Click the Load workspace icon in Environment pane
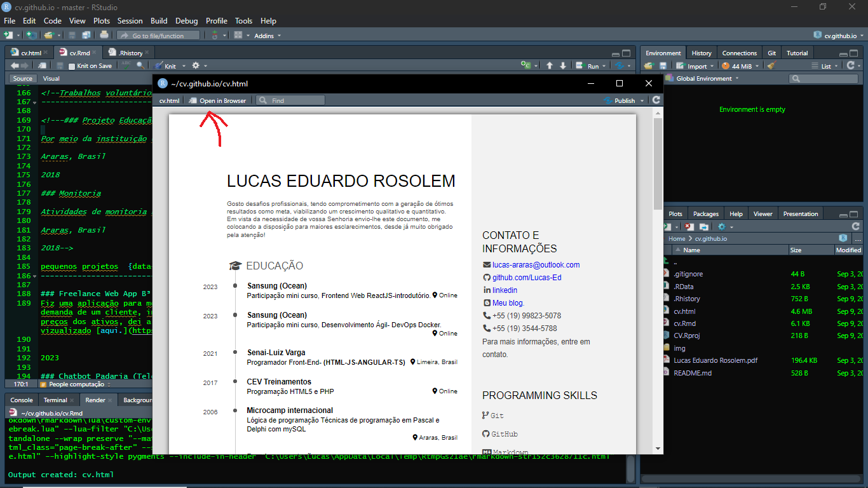The image size is (868, 488). tap(650, 65)
